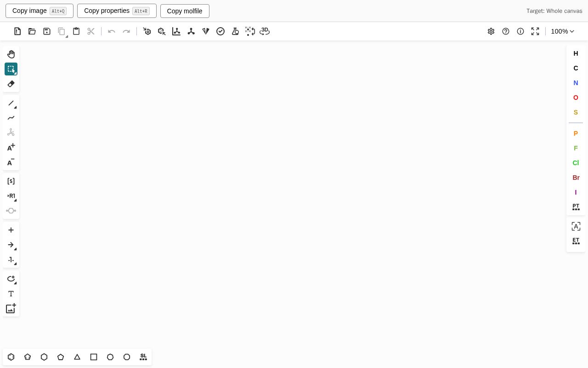Click the Copy molfile button
Viewport: 588px width, 368px height.
point(185,11)
